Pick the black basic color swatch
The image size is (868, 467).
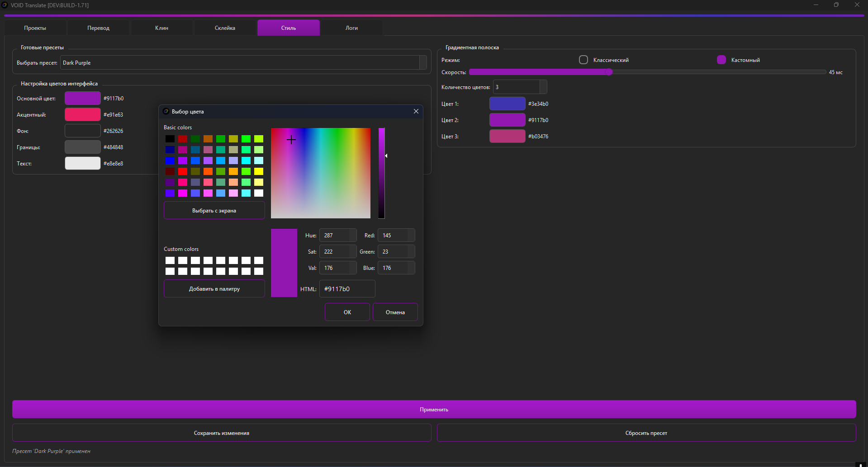(170, 139)
